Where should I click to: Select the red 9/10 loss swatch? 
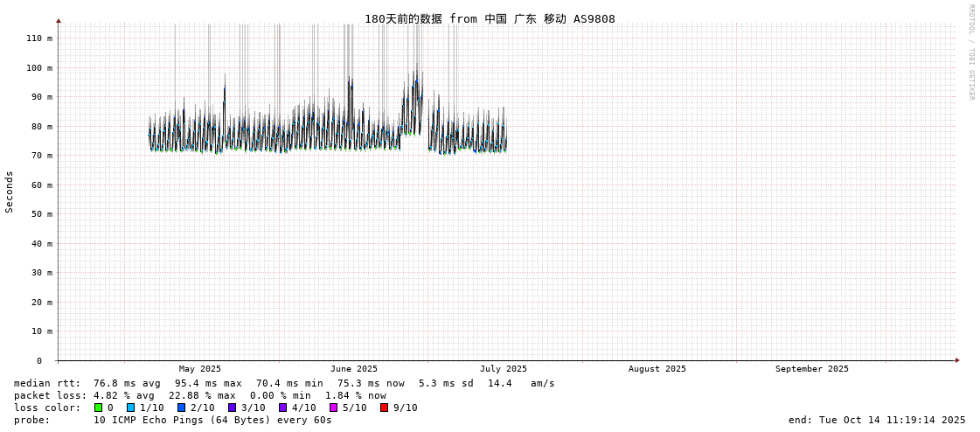385,408
